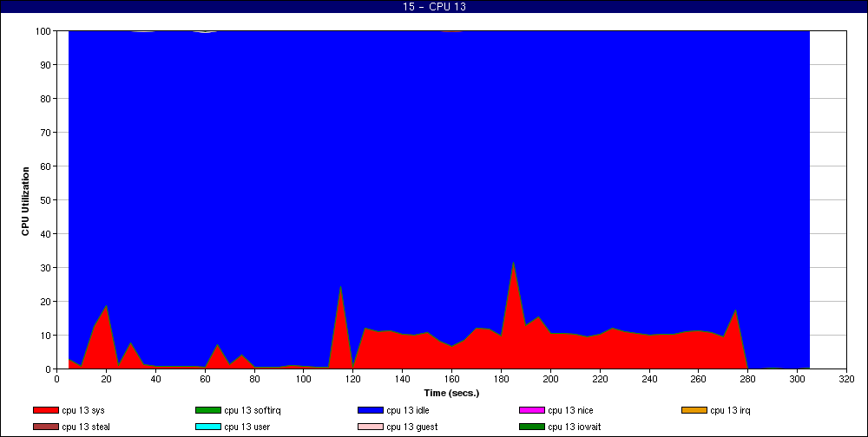
Task: Click the cyan cpu 13 user legend swatch
Action: [208, 427]
